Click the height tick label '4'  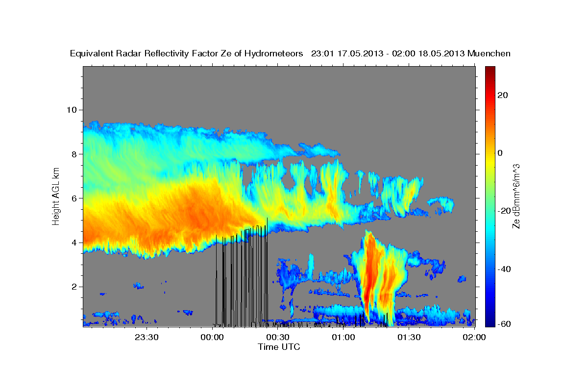click(x=75, y=243)
